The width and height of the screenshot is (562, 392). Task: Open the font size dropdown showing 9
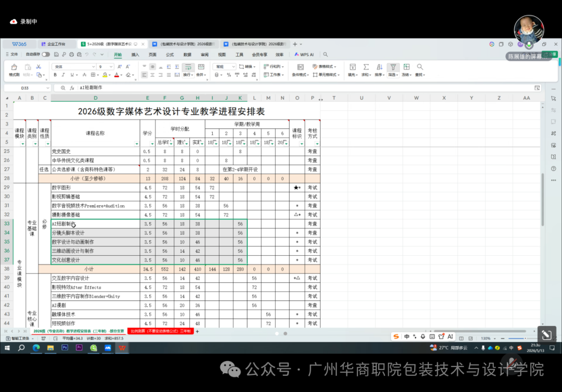coord(111,67)
